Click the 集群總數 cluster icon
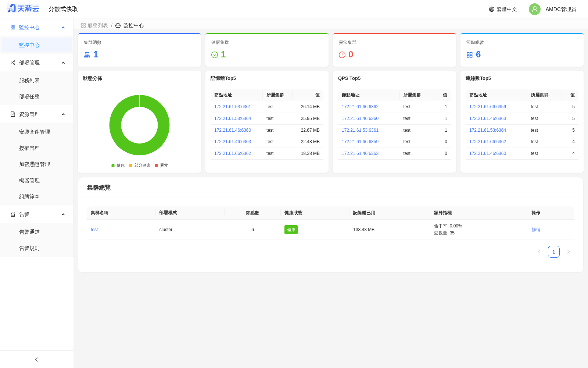The width and height of the screenshot is (588, 368). click(x=87, y=55)
